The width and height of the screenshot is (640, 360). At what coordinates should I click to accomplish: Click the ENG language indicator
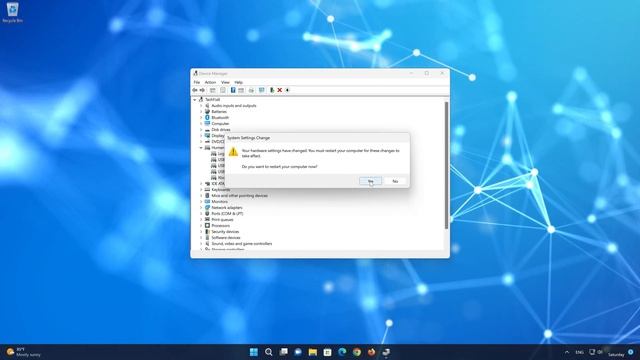[579, 352]
